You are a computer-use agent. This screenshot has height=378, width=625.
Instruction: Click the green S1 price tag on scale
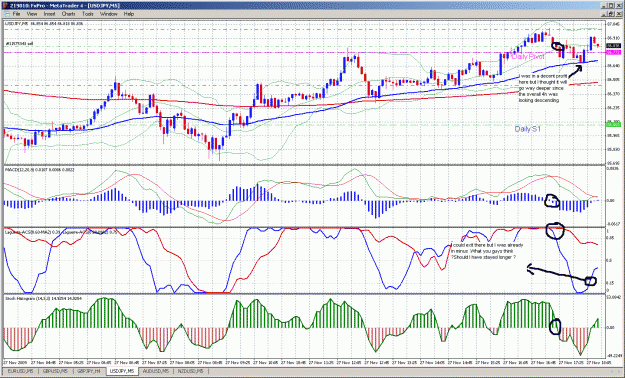613,124
